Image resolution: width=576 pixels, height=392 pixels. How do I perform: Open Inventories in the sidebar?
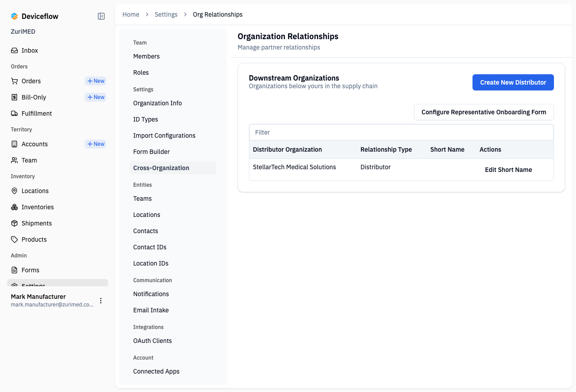click(58, 207)
